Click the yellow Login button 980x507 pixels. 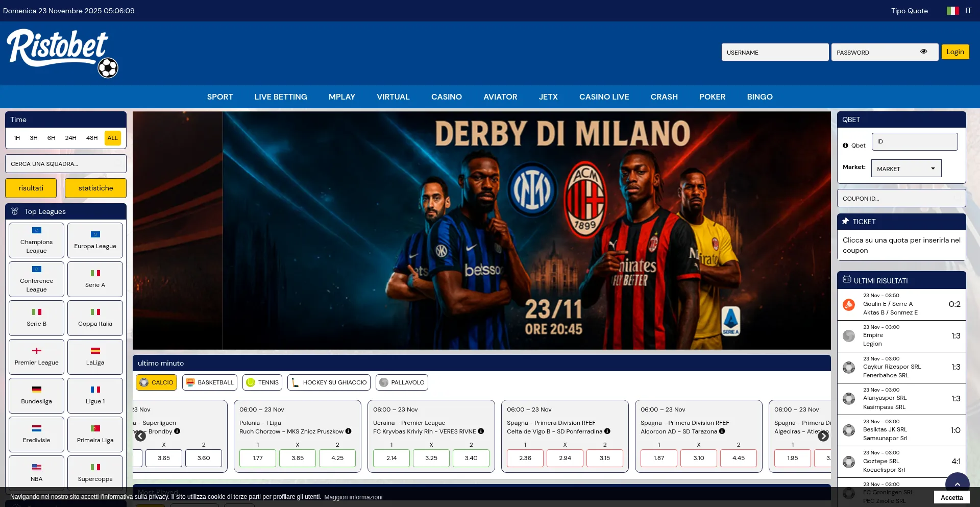click(954, 52)
